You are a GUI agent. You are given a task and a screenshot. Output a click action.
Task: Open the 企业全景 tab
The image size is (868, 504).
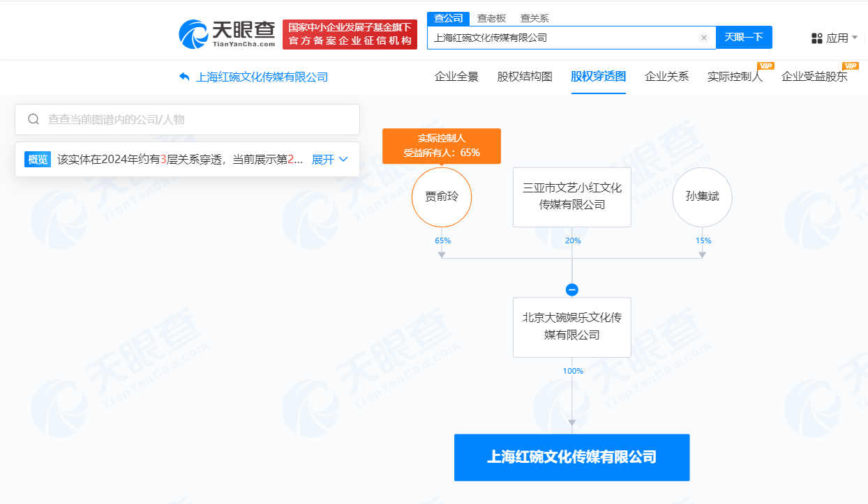tap(456, 77)
